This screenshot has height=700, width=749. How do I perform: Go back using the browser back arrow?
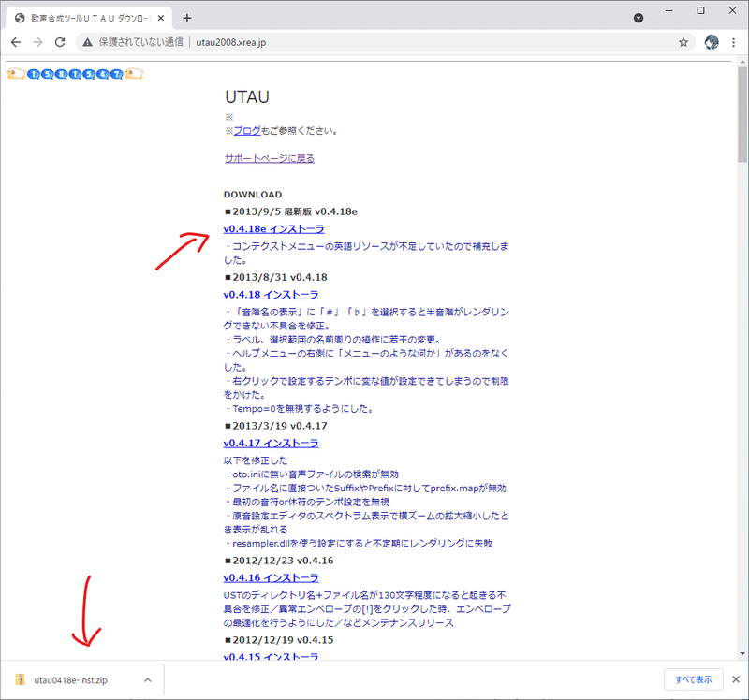coord(16,42)
